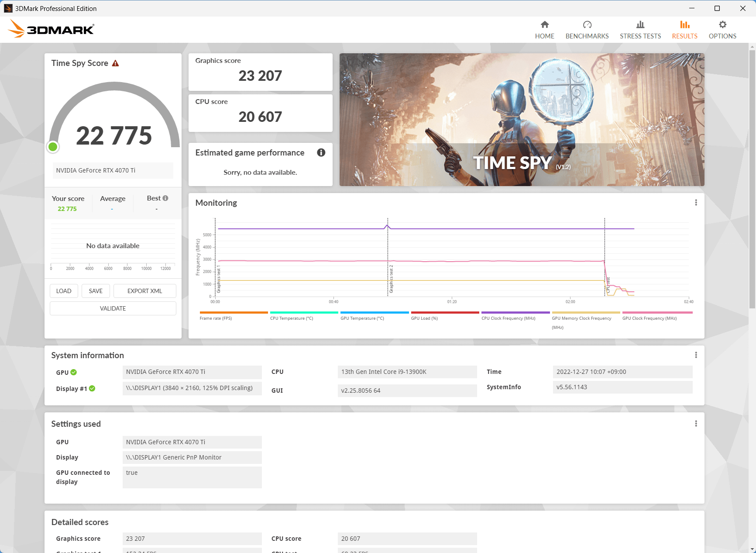Switch to the BENCHMARKS tab
The height and width of the screenshot is (553, 756).
pyautogui.click(x=587, y=30)
